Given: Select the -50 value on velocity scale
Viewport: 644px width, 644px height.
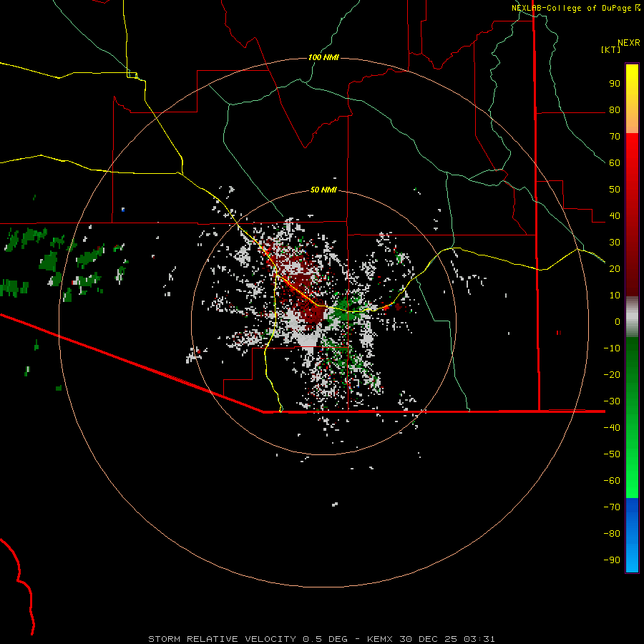Looking at the screenshot, I should click(x=612, y=454).
